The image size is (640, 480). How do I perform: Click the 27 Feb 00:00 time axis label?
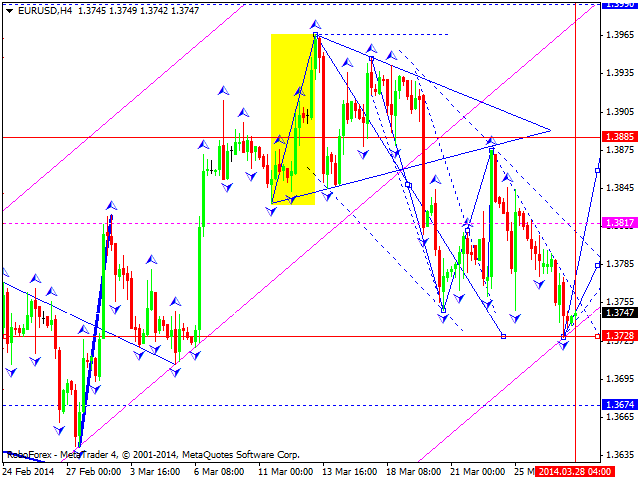93,471
